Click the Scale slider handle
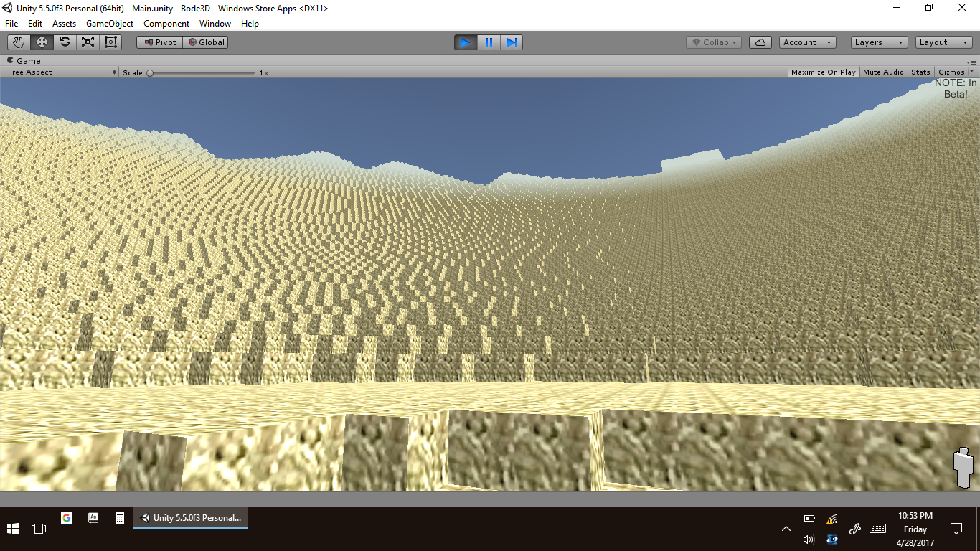The height and width of the screenshot is (551, 980). [150, 72]
